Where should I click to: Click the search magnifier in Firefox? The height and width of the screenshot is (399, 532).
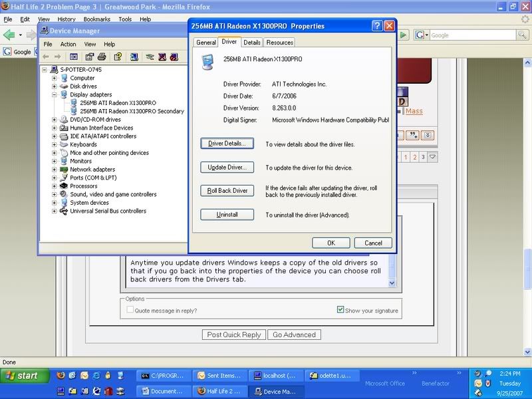[522, 35]
